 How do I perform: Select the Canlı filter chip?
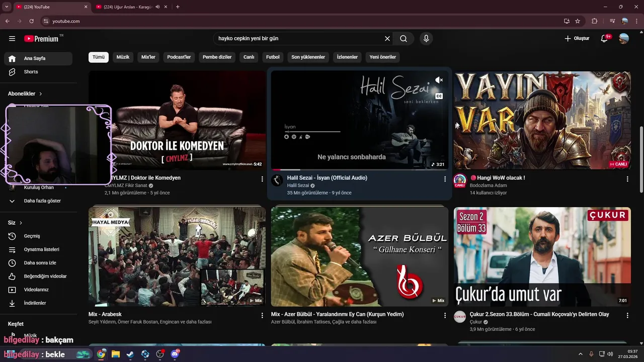[249, 57]
